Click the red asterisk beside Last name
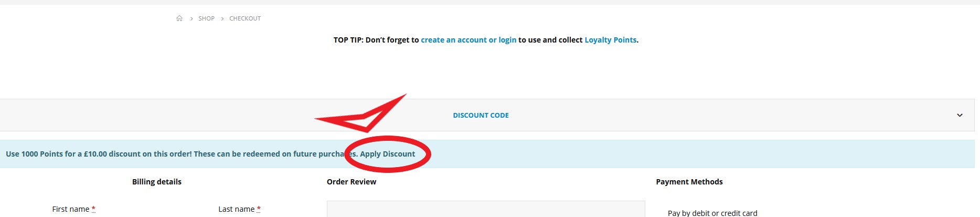 click(x=259, y=209)
